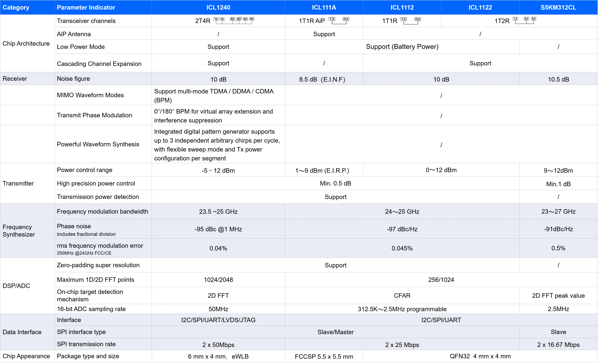The height and width of the screenshot is (364, 598).
Task: Click the Transmitter category cell
Action: 27,183
